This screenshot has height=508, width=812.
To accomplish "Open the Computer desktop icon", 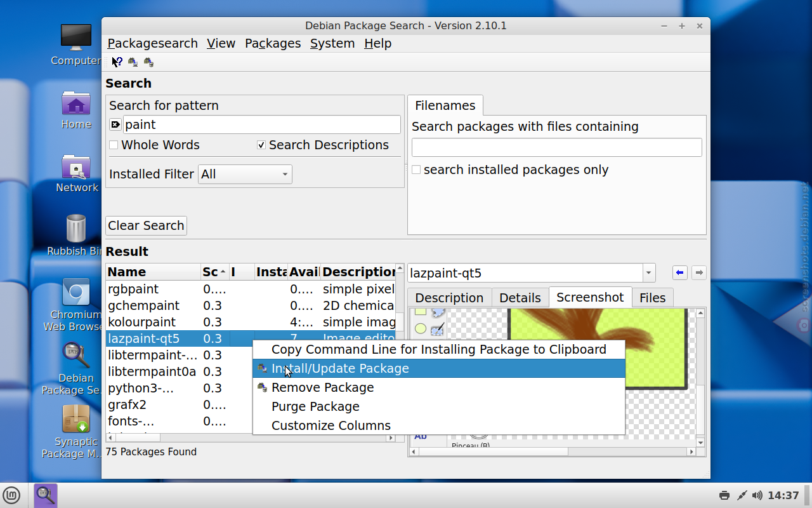I will point(76,44).
